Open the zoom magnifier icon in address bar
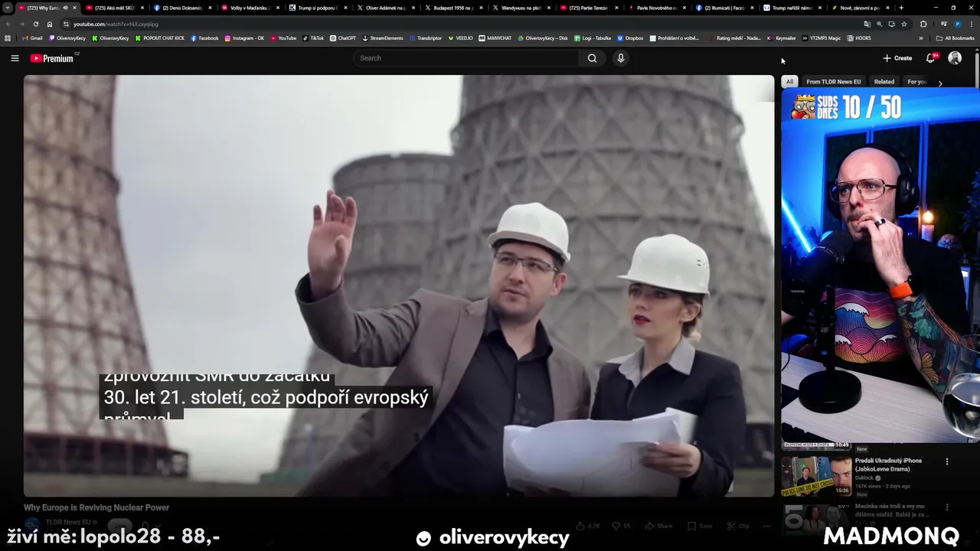The height and width of the screenshot is (551, 980). 880,24
